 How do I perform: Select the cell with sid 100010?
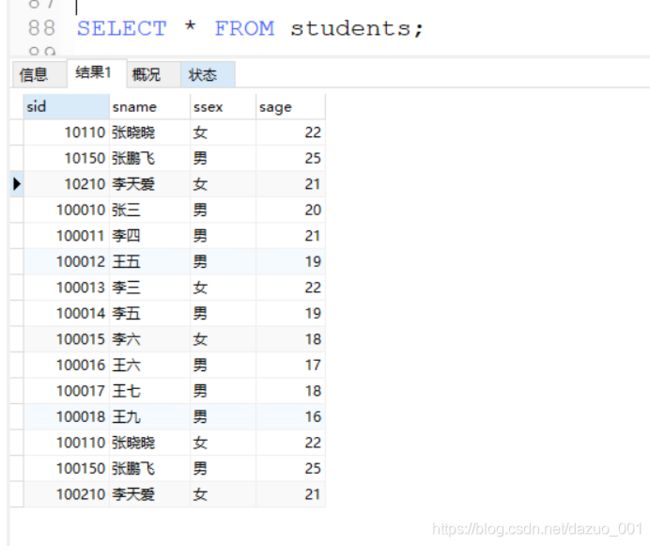tap(66, 210)
